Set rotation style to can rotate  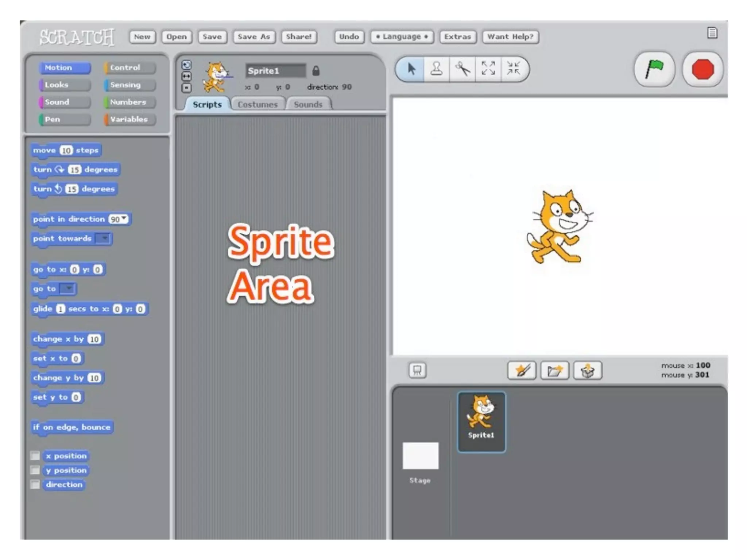coord(186,65)
